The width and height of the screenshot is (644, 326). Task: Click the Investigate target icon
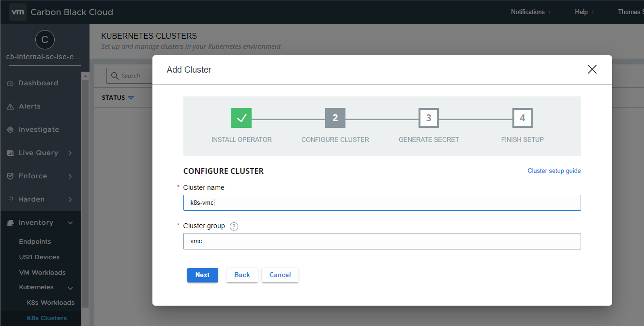pyautogui.click(x=10, y=130)
